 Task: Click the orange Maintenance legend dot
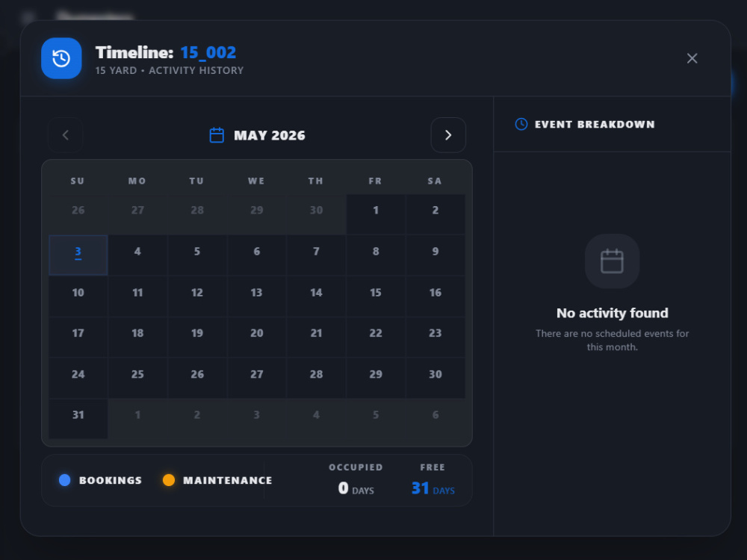169,480
